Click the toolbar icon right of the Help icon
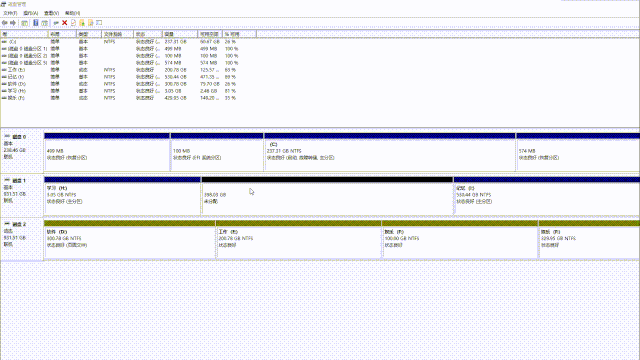640x360 pixels. coord(44,23)
